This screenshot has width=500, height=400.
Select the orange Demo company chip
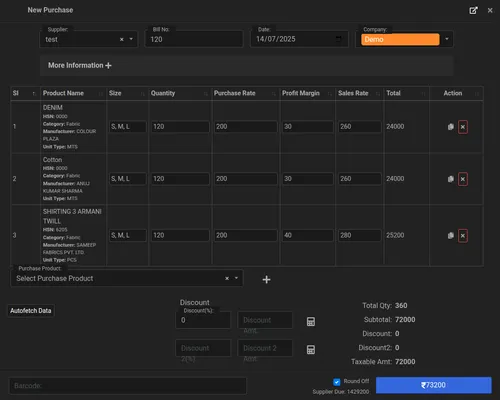click(x=400, y=39)
